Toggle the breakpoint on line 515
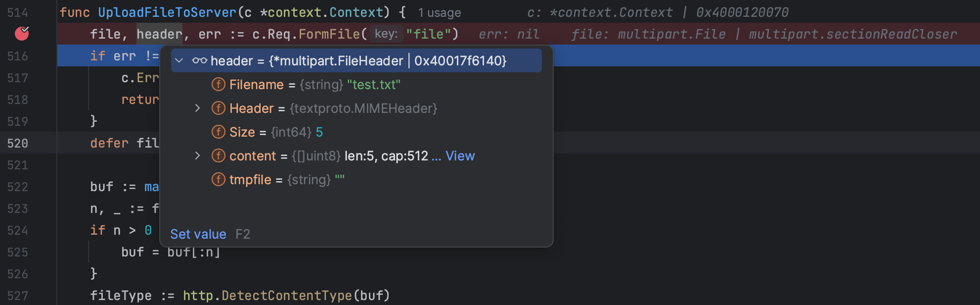The width and height of the screenshot is (980, 305). click(x=22, y=34)
